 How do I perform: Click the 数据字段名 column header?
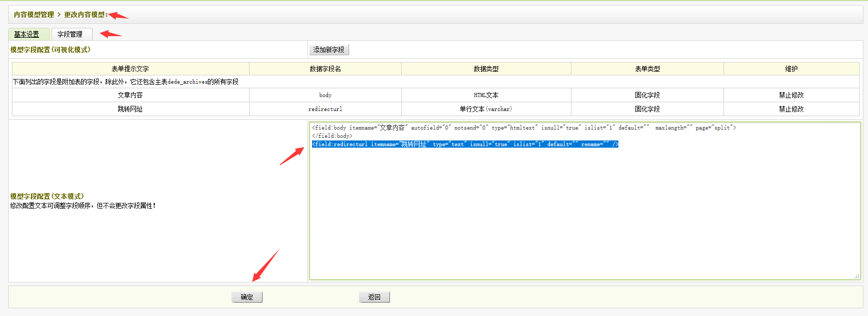325,69
